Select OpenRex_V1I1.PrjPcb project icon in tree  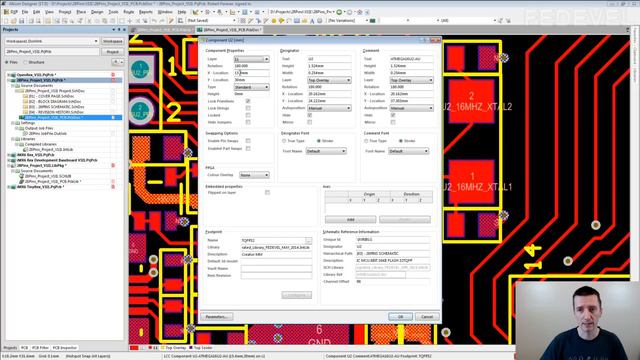coord(13,75)
